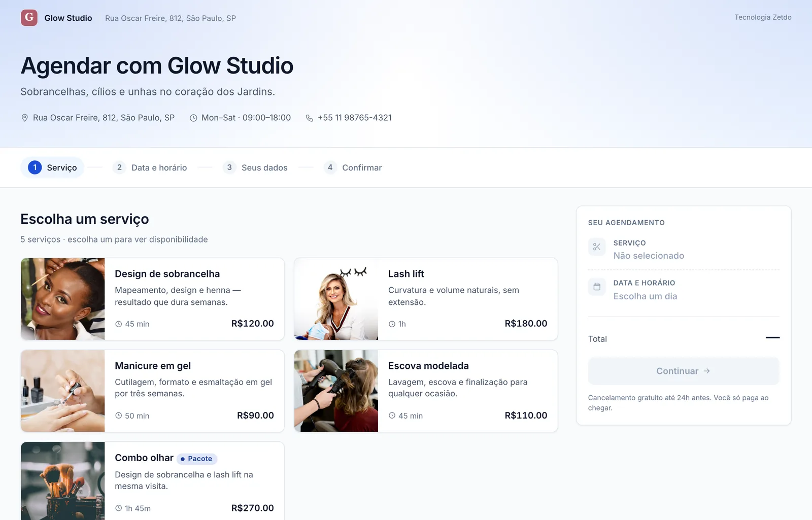Select the Lash lift photo
This screenshot has height=520, width=812.
coord(336,299)
